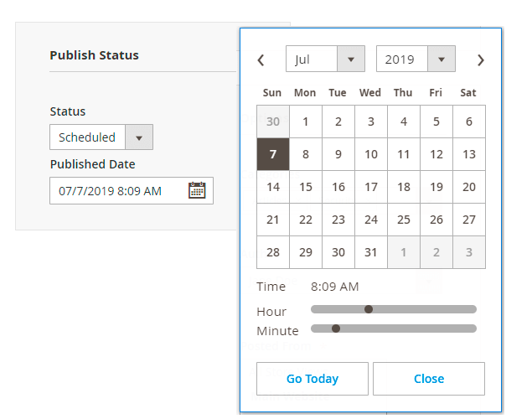Choose July 19 in the calendar
The height and width of the screenshot is (419, 532).
(436, 187)
